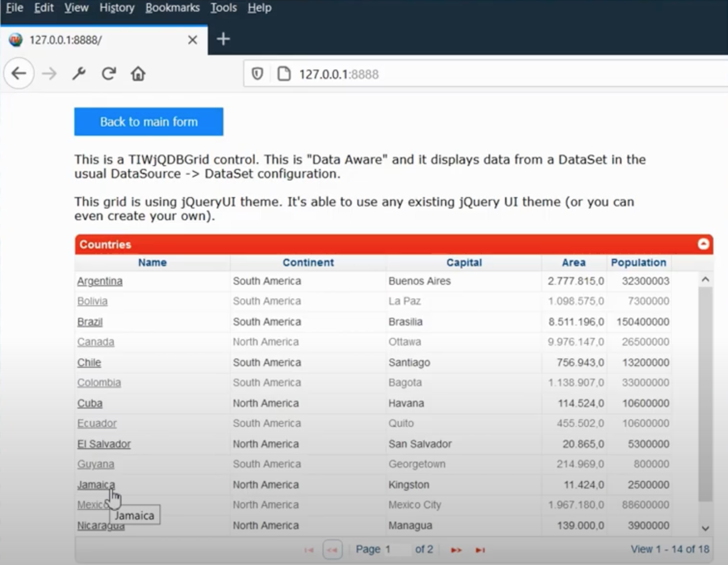Click the grid scrollbar down arrow
Image resolution: width=728 pixels, height=565 pixels.
(705, 528)
